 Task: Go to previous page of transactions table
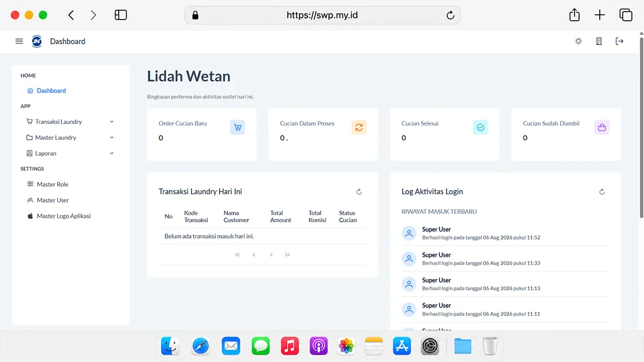254,254
